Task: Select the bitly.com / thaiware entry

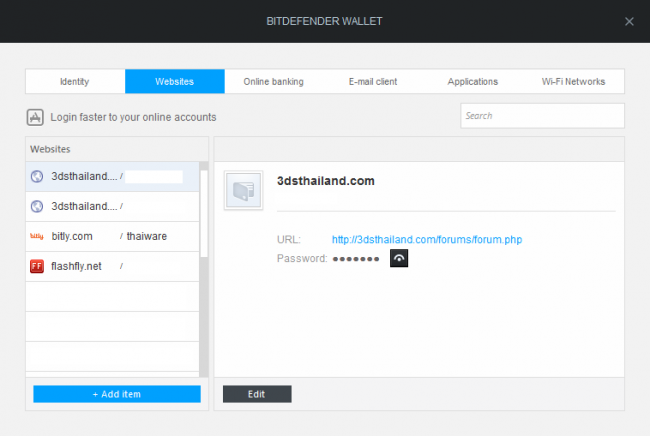Action: point(112,236)
